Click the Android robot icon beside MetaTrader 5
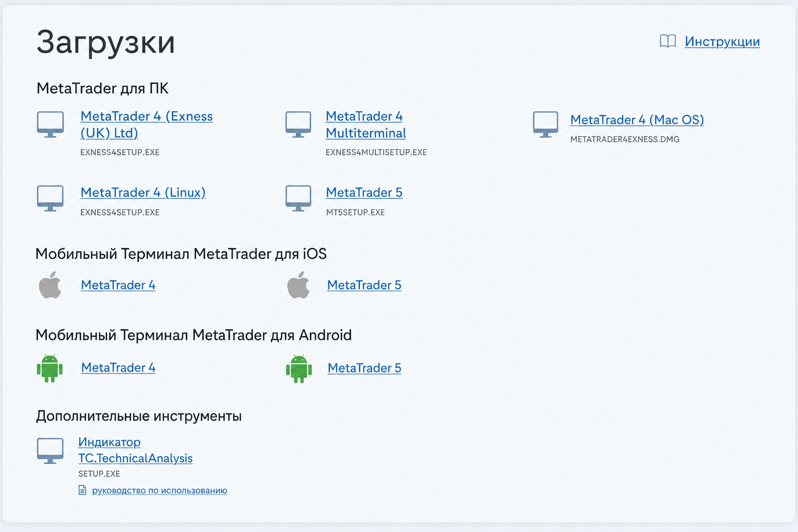Image resolution: width=798 pixels, height=532 pixels. 299,369
